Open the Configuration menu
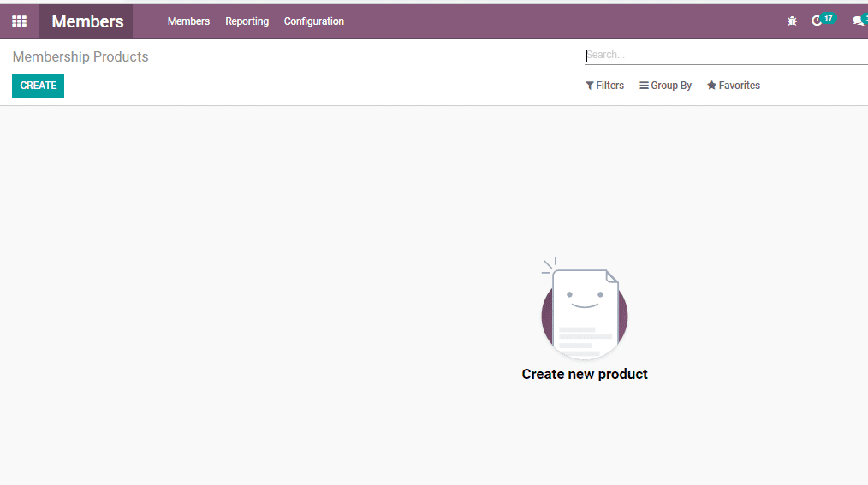 [x=314, y=21]
